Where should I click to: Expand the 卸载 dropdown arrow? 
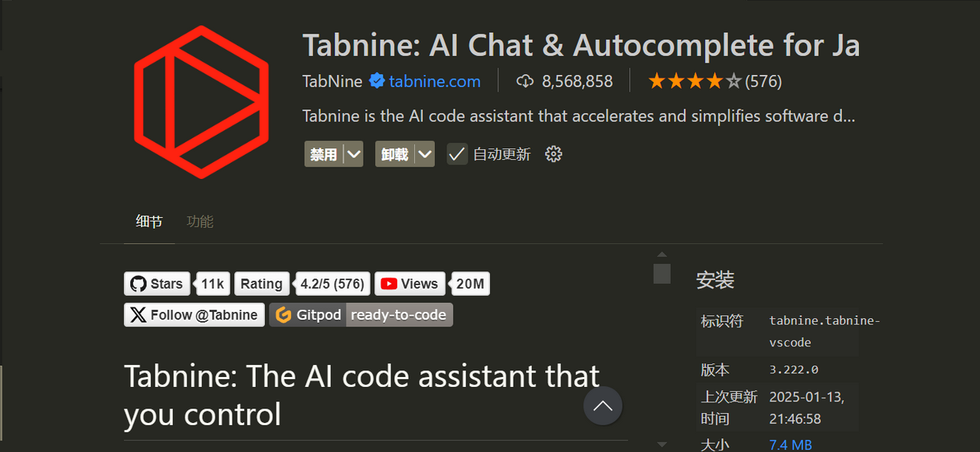click(x=425, y=154)
